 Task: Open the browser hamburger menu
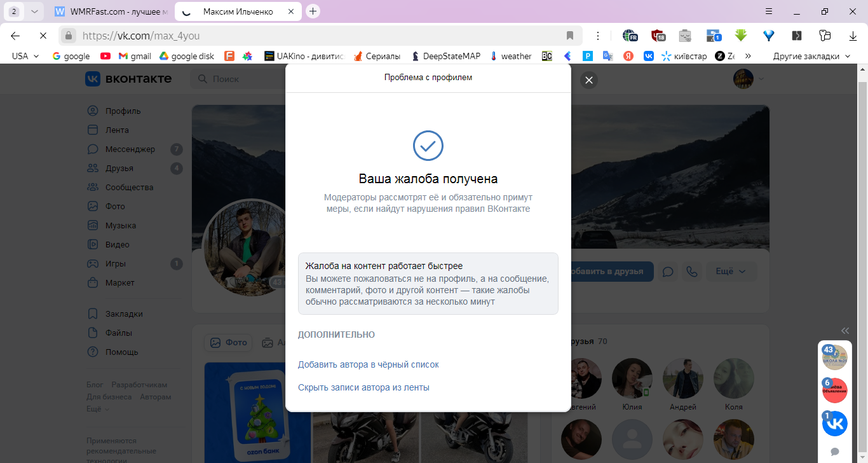(x=769, y=11)
